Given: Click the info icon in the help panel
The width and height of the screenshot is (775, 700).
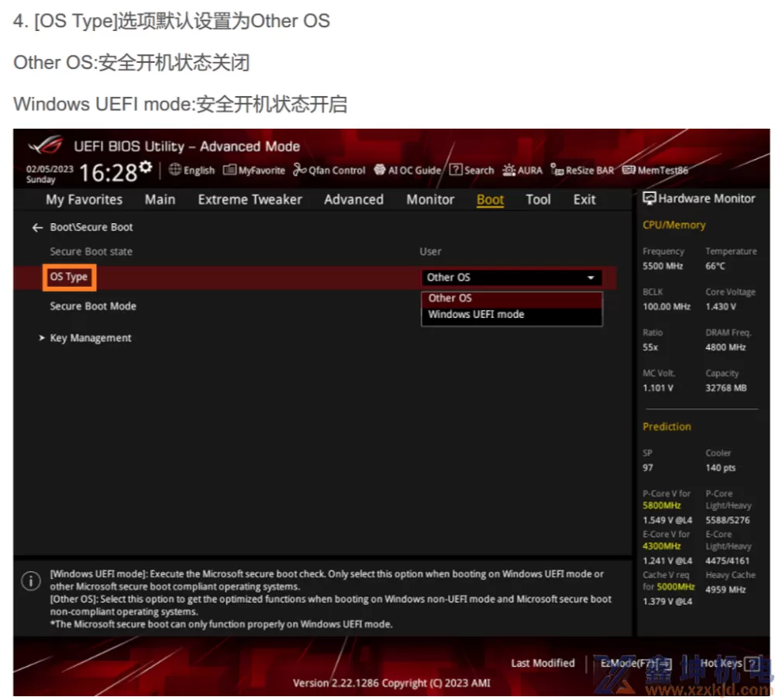Looking at the screenshot, I should [x=31, y=581].
